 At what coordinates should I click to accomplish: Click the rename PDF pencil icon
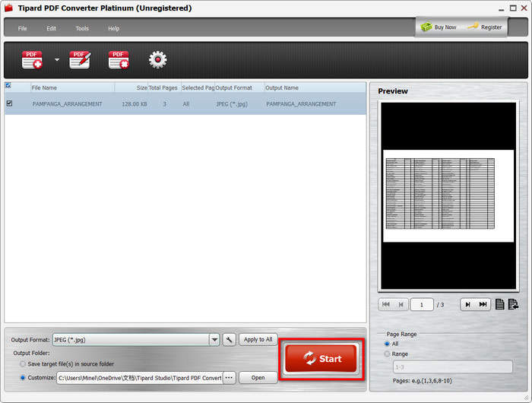pyautogui.click(x=80, y=60)
